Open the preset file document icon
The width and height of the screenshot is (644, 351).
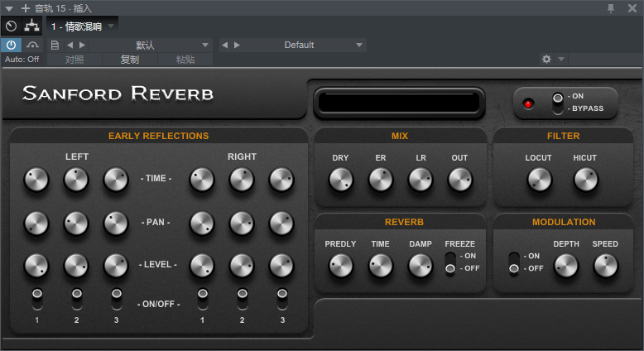(x=55, y=46)
